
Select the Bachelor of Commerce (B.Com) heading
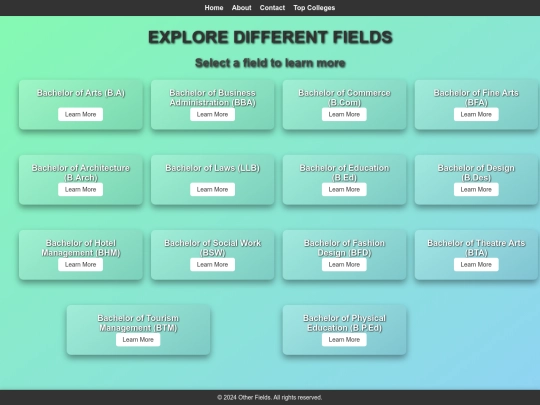pos(344,98)
